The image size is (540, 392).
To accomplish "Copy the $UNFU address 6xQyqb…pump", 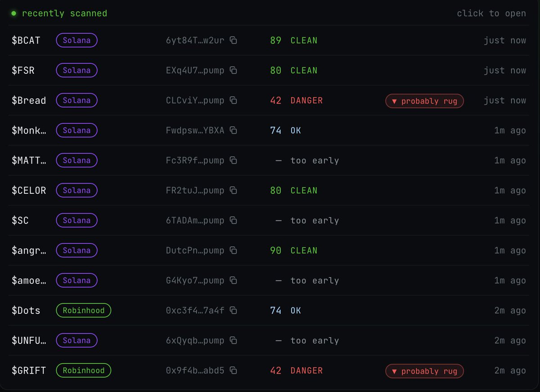I will 233,340.
